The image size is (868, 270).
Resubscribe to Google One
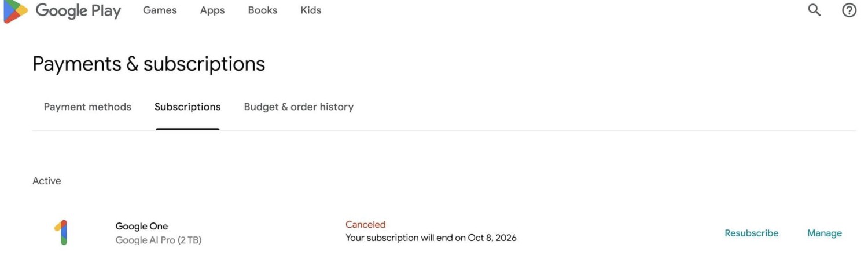pyautogui.click(x=751, y=233)
